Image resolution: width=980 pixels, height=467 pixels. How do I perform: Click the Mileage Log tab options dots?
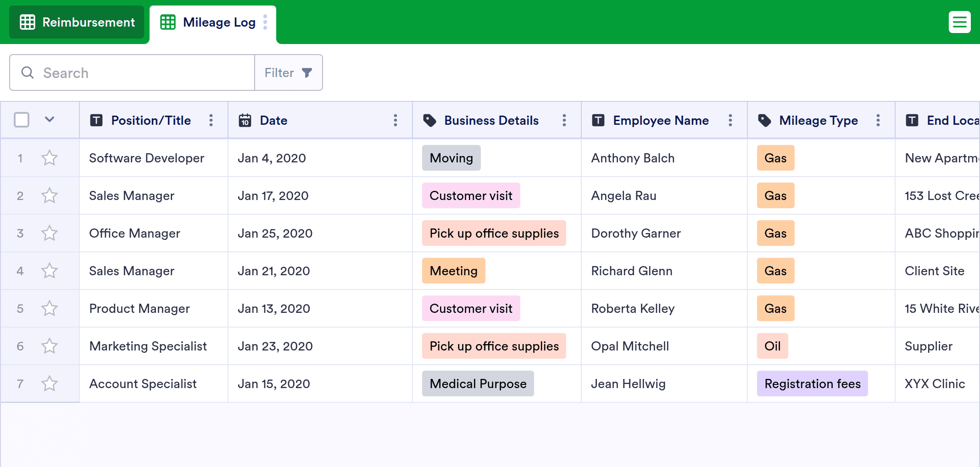point(265,22)
